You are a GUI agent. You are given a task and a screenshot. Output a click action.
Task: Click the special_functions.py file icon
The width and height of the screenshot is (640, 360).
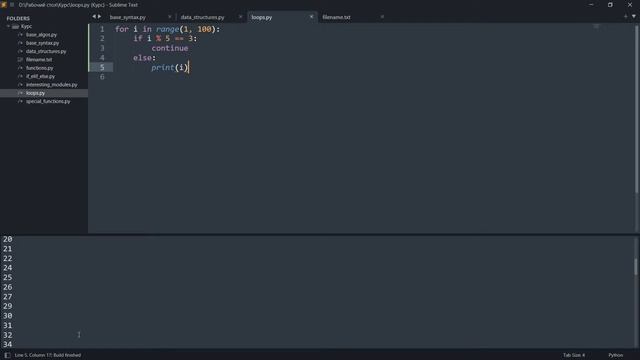click(20, 101)
